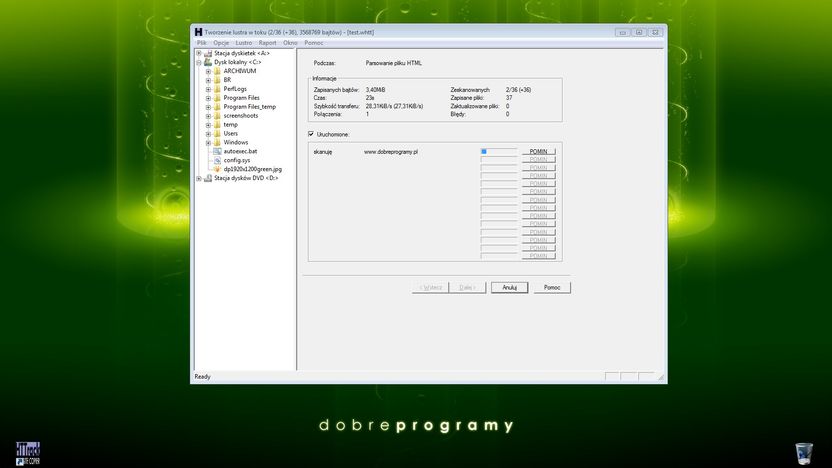
Task: Expand the ARCHIWUM folder node
Action: (208, 71)
